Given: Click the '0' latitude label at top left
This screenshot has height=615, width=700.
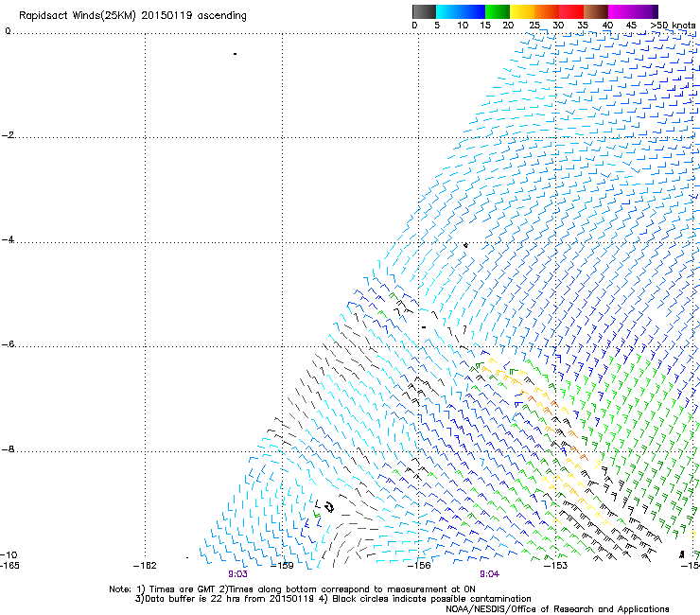Looking at the screenshot, I should pos(8,31).
